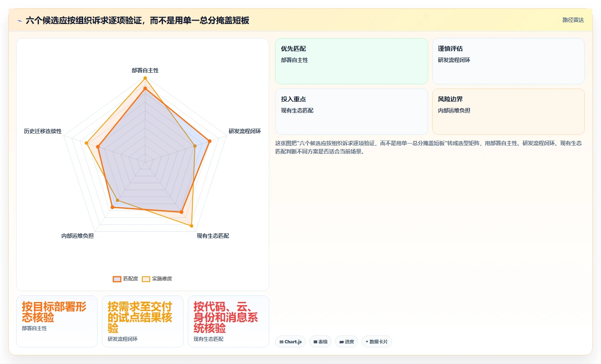This screenshot has height=364, width=601.
Task: Click the orange 匹配度 point on 内部运维负担 axis
Action: coord(112,207)
